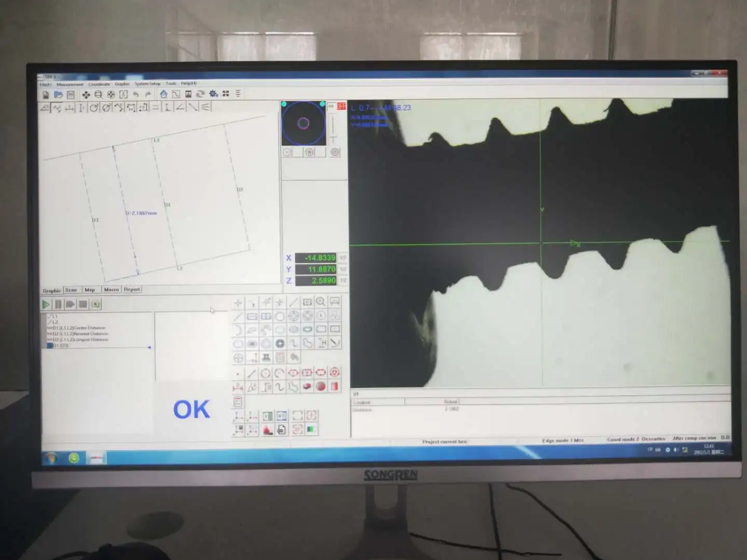747x560 pixels.
Task: Click the settings gear toolbar icon
Action: click(x=213, y=94)
